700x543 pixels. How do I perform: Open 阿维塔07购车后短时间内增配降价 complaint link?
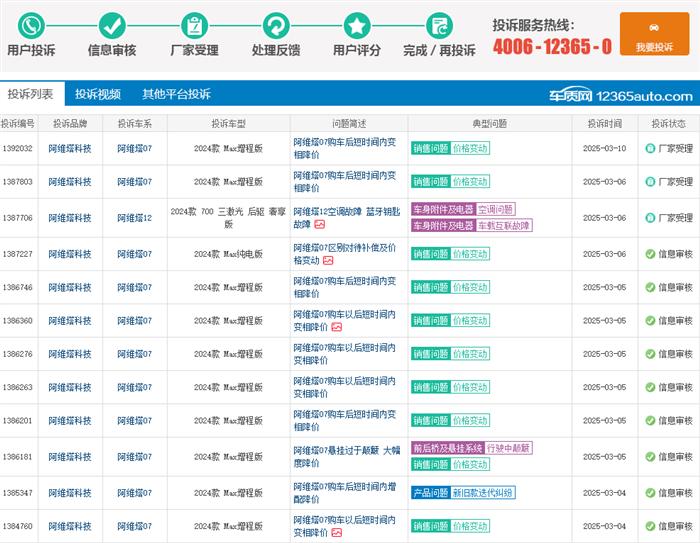[344, 493]
